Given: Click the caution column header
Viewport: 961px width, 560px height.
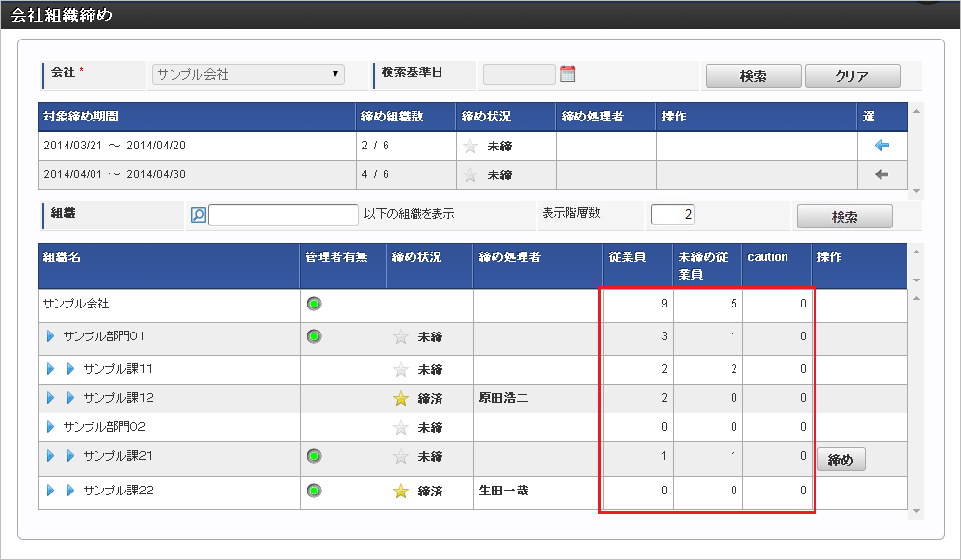Looking at the screenshot, I should [x=777, y=266].
